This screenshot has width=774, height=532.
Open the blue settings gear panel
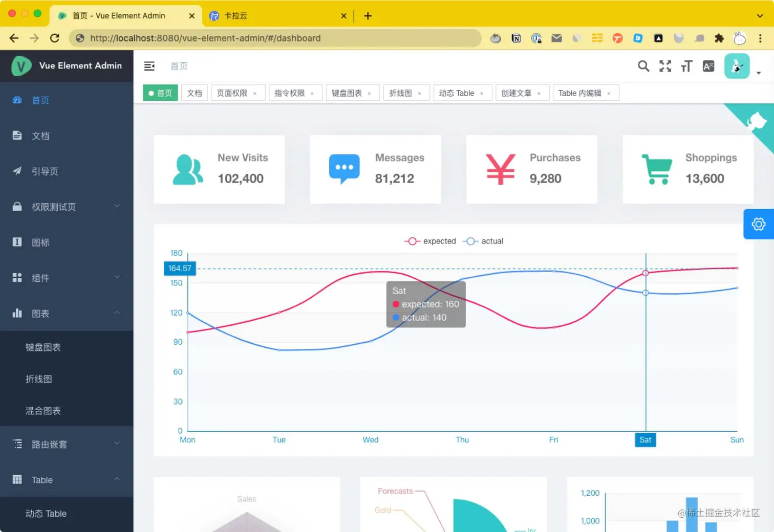click(759, 224)
